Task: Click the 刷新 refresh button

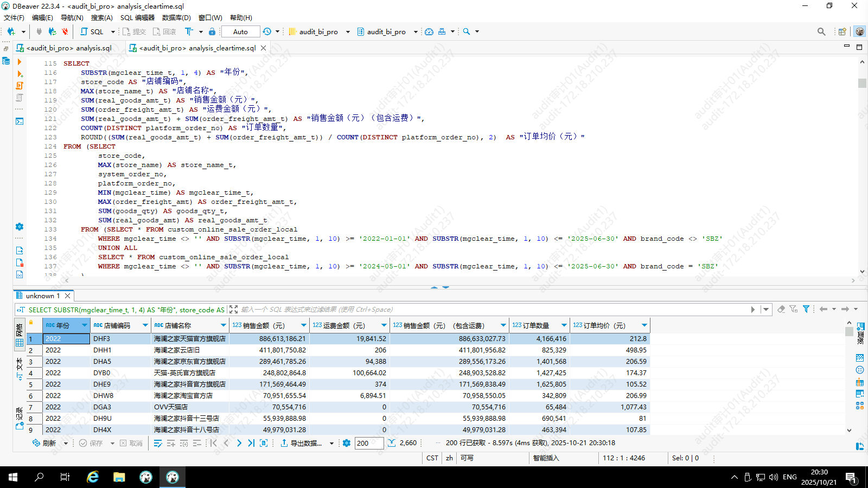Action: 44,443
